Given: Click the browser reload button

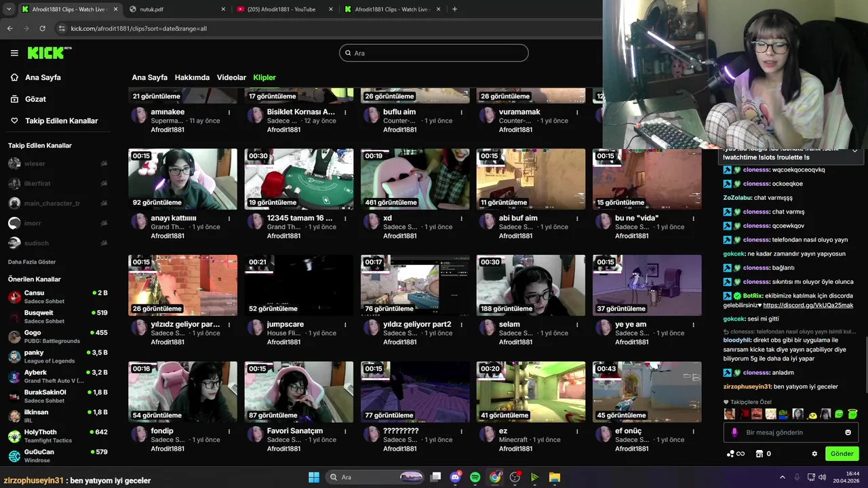Looking at the screenshot, I should (x=42, y=28).
